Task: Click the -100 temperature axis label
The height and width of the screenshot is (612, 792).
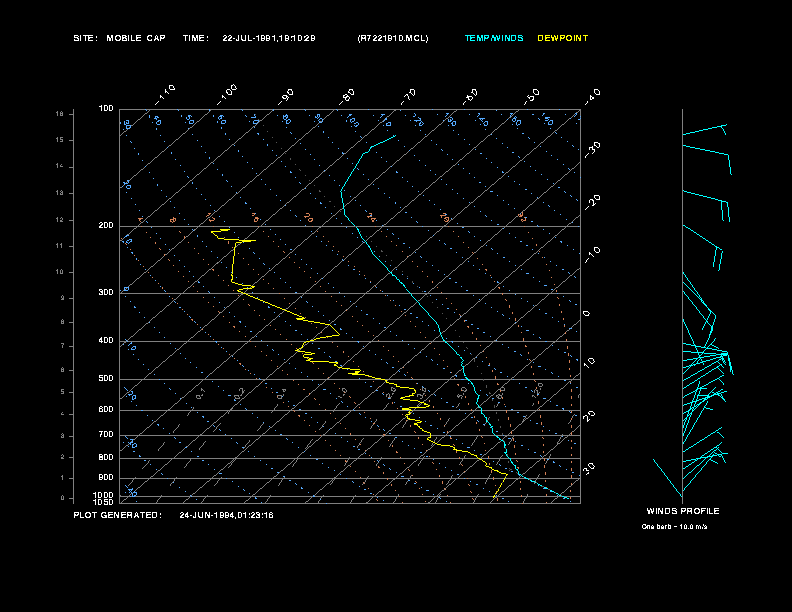Action: (x=227, y=95)
